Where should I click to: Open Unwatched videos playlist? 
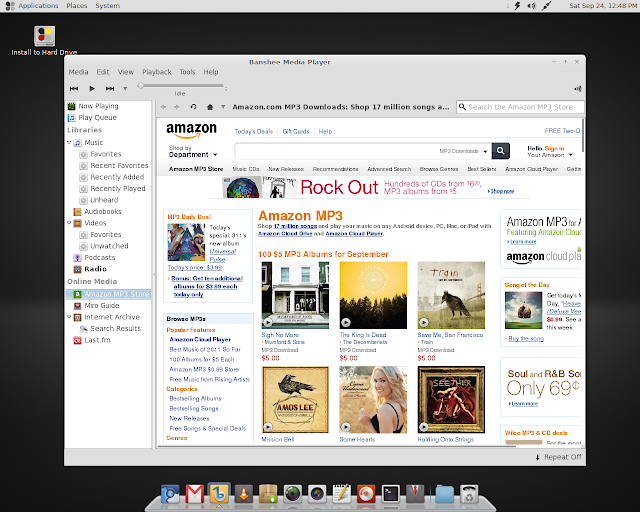[109, 246]
